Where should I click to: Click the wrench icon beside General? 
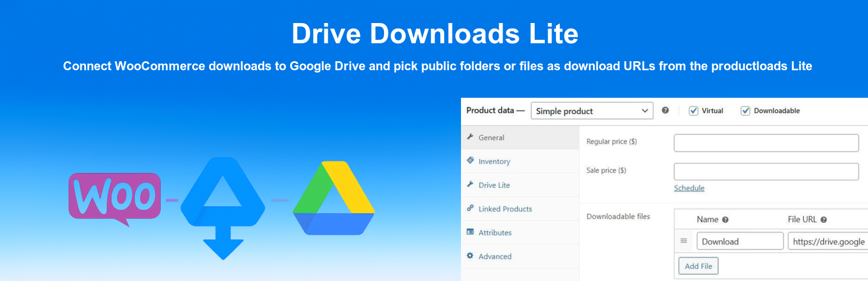pyautogui.click(x=470, y=137)
